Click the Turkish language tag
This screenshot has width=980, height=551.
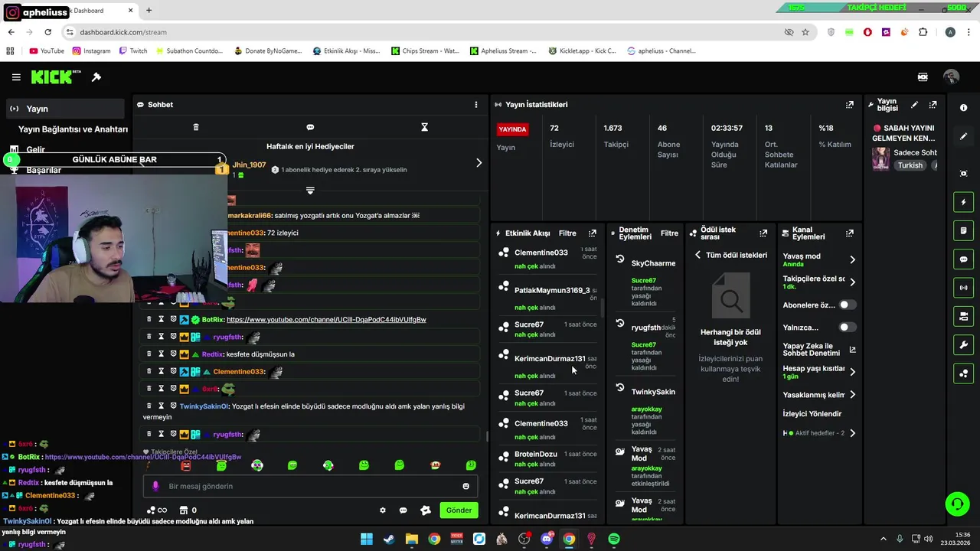[x=910, y=165]
